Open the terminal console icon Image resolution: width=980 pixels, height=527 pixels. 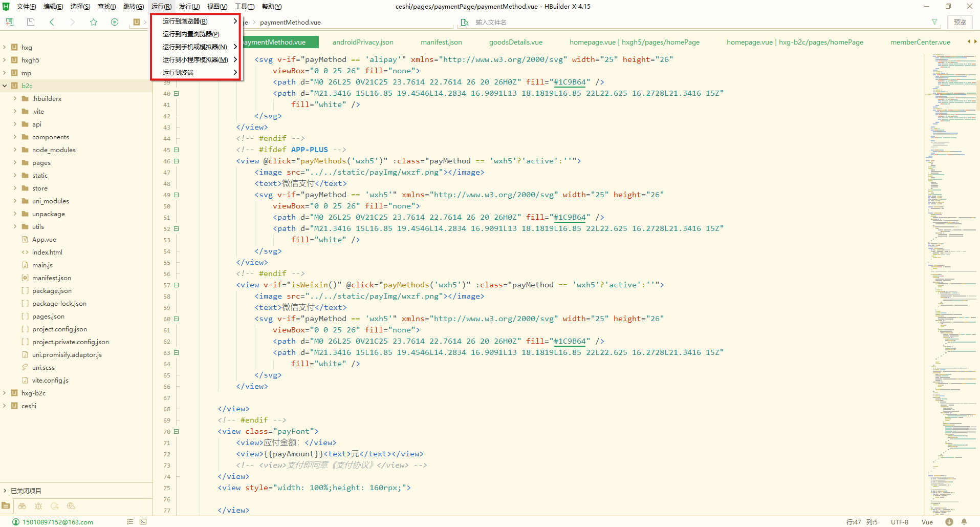pyautogui.click(x=143, y=522)
